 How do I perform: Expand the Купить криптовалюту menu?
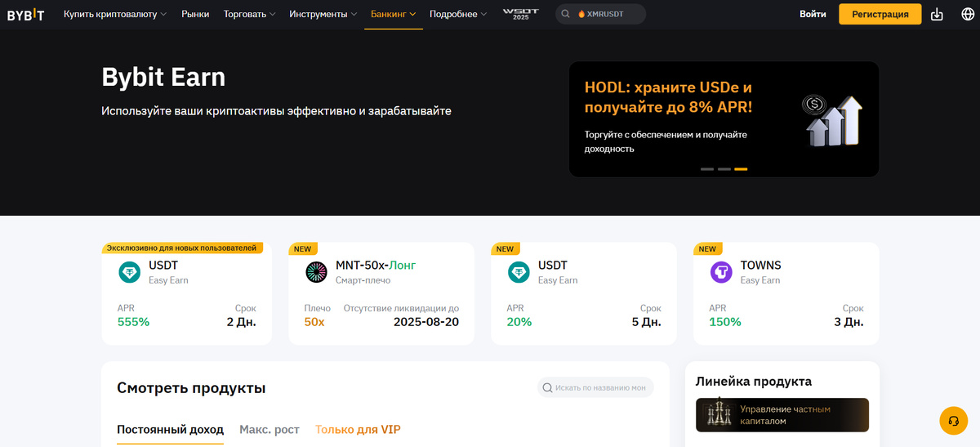point(115,14)
